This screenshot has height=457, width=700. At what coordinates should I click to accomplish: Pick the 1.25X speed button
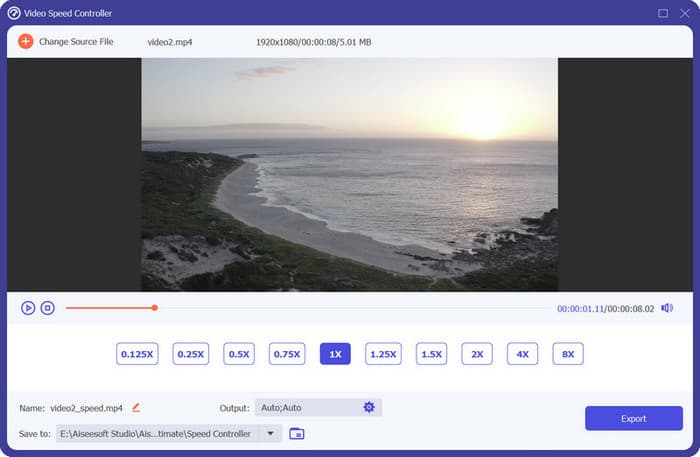tap(383, 354)
